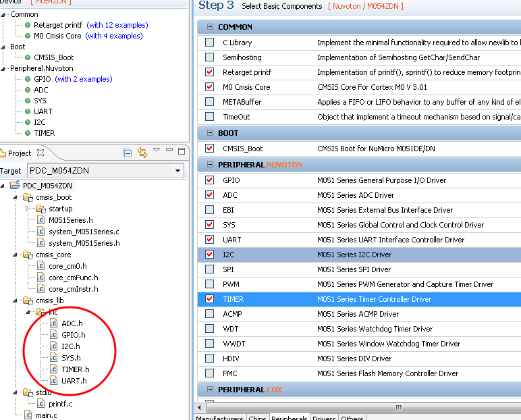The image size is (521, 420).
Task: Open the Project panel view menu triangle
Action: 157,150
